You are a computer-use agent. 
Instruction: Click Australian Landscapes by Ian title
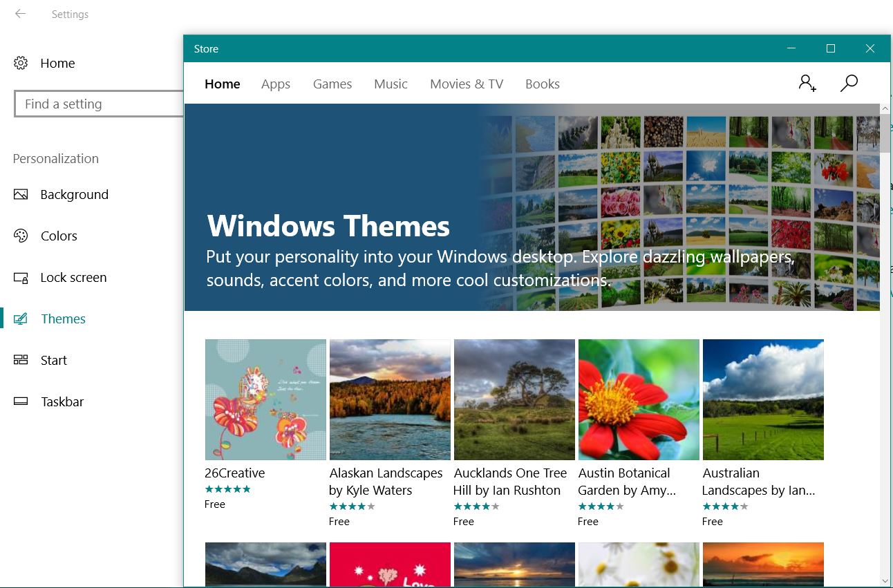point(759,482)
